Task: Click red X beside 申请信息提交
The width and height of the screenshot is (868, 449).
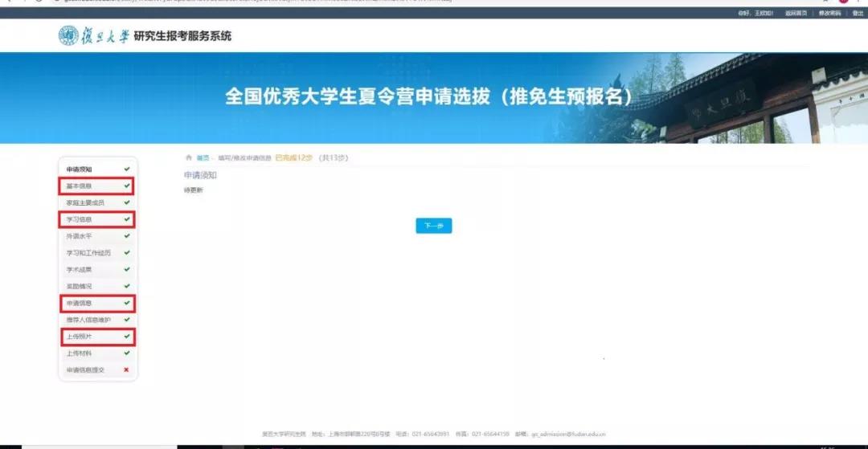Action: [127, 369]
